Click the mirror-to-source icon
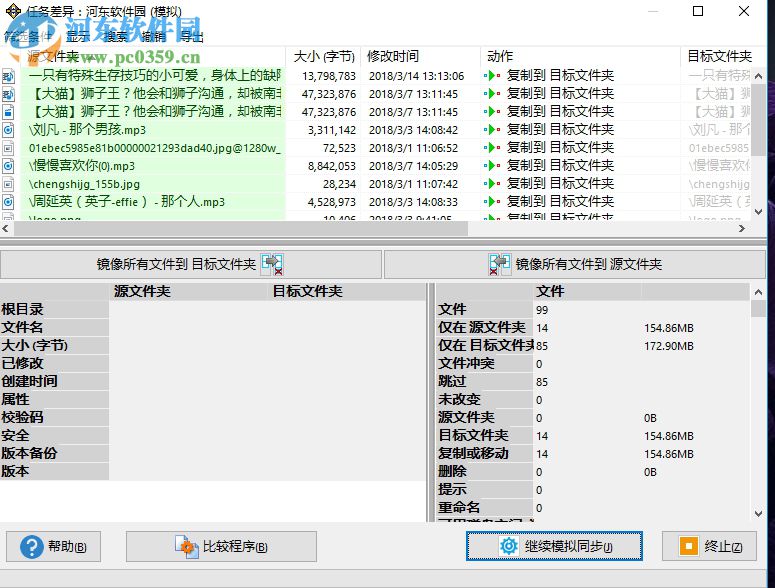The height and width of the screenshot is (588, 775). [x=500, y=264]
